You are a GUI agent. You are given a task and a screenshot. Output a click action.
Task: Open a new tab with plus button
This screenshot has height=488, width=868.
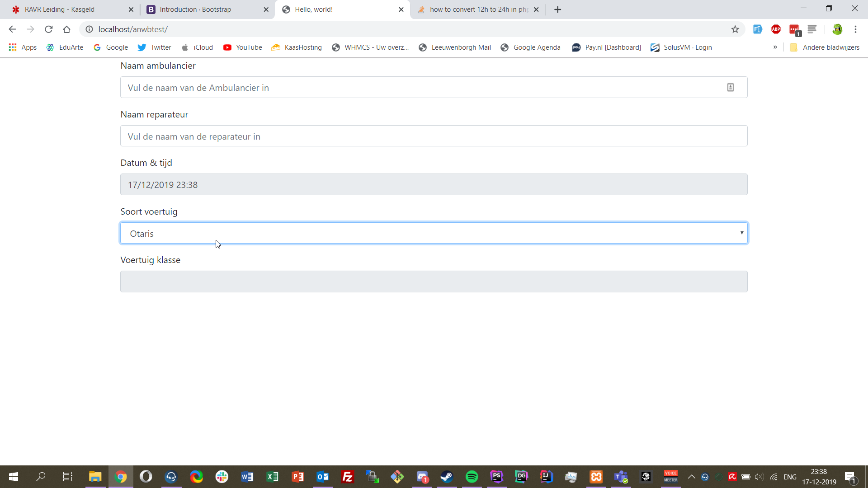point(557,9)
